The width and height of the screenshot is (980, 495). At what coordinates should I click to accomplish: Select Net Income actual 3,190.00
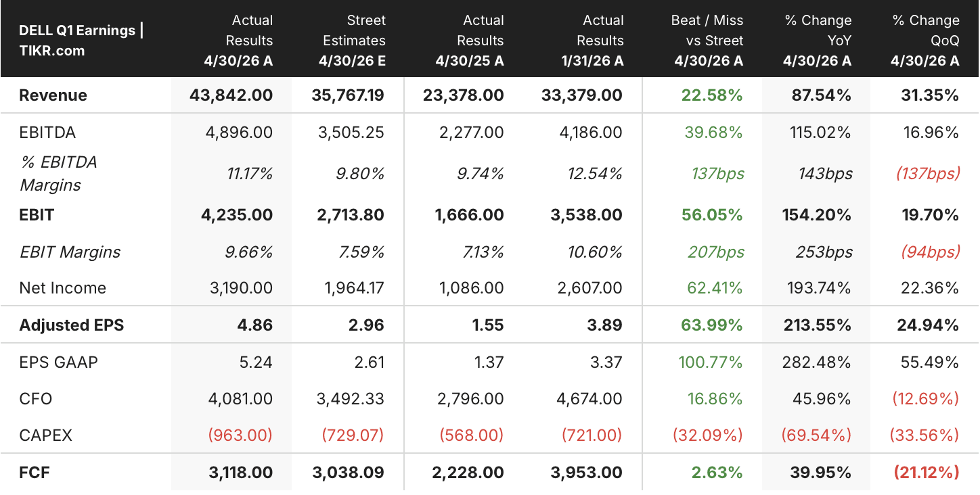240,288
